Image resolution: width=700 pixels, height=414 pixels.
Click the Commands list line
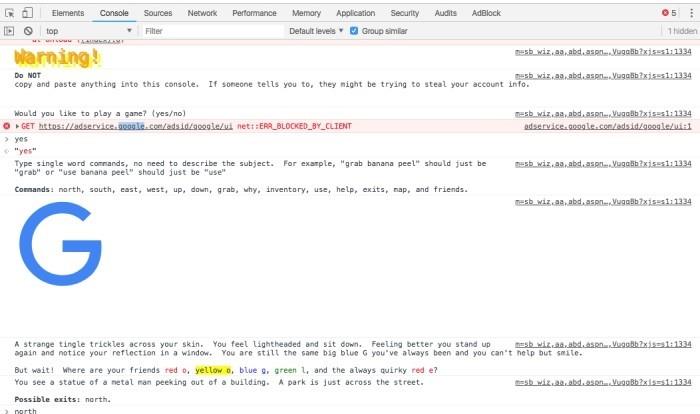241,190
